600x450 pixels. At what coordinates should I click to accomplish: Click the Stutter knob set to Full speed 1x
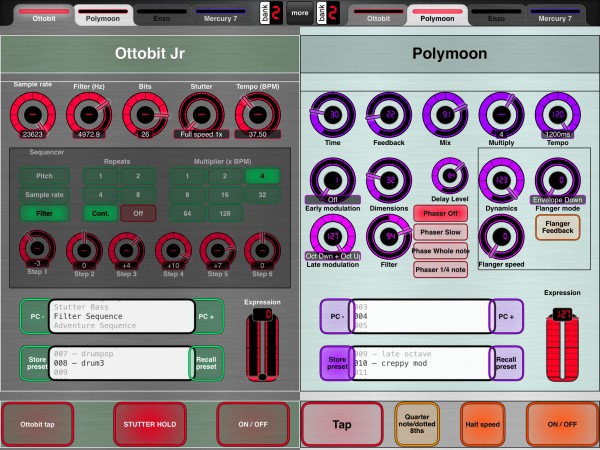pyautogui.click(x=201, y=114)
